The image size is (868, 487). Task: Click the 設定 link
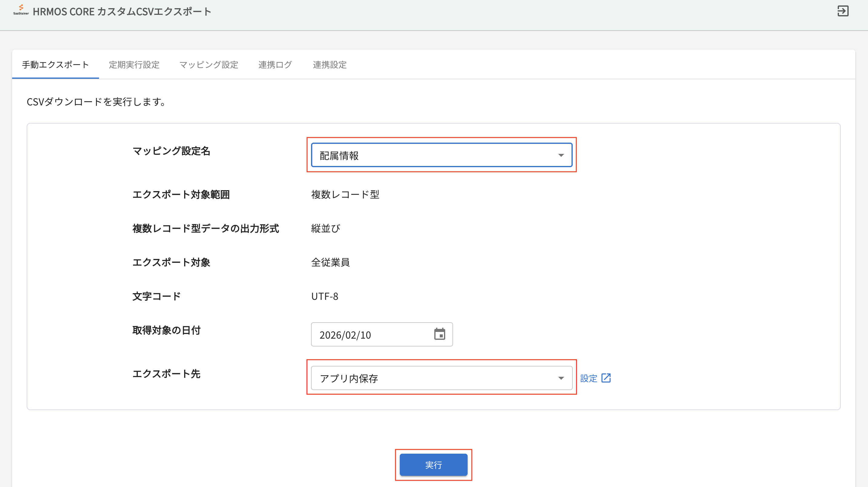(588, 378)
